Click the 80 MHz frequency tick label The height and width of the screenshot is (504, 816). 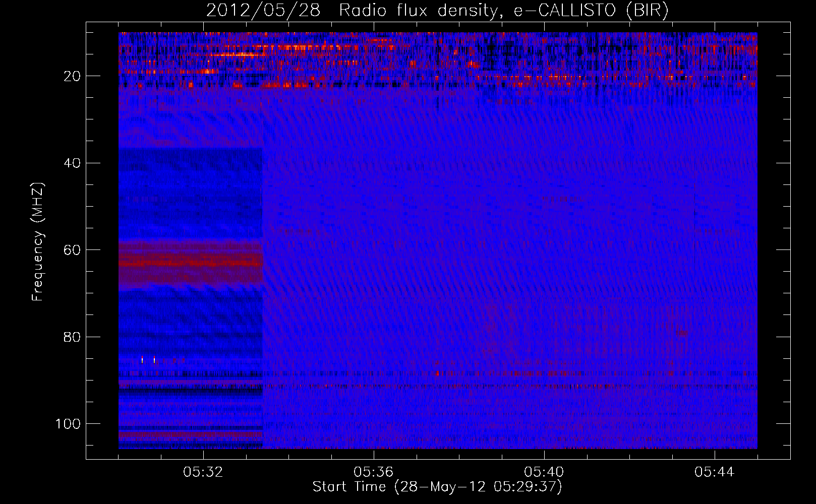[x=72, y=337]
